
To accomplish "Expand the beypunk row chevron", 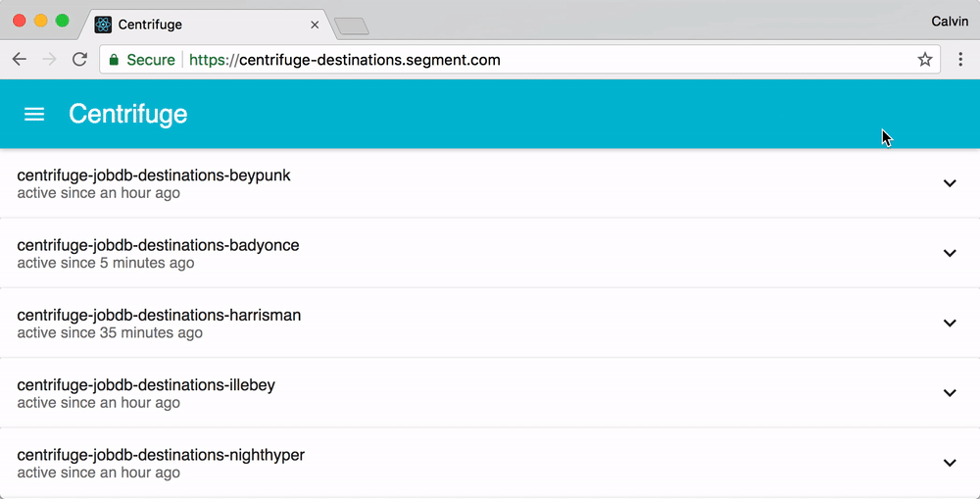I will pos(949,183).
